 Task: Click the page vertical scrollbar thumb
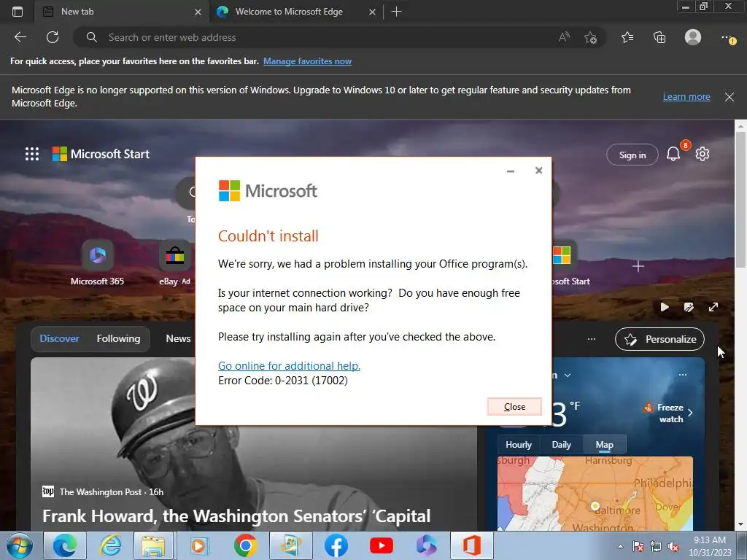[740, 200]
